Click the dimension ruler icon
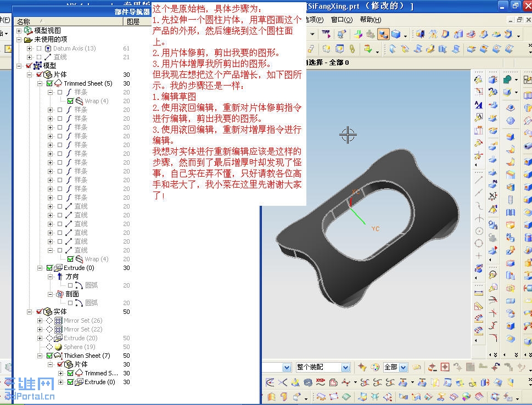Image resolution: width=532 pixels, height=405 pixels. (x=479, y=293)
